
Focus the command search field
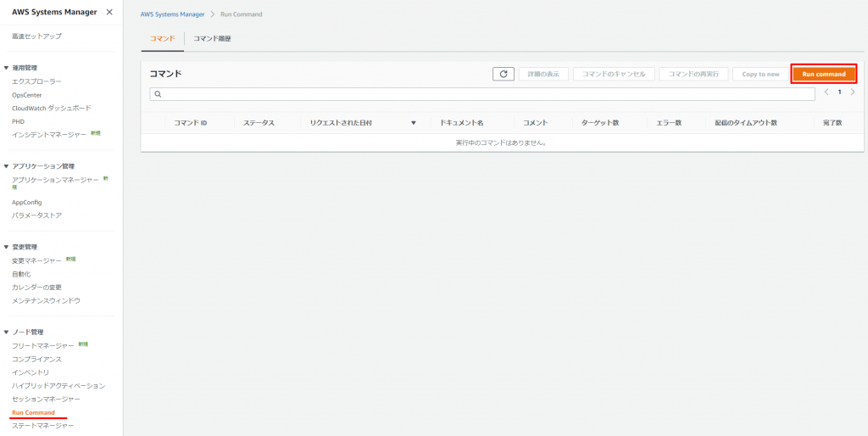coord(482,94)
